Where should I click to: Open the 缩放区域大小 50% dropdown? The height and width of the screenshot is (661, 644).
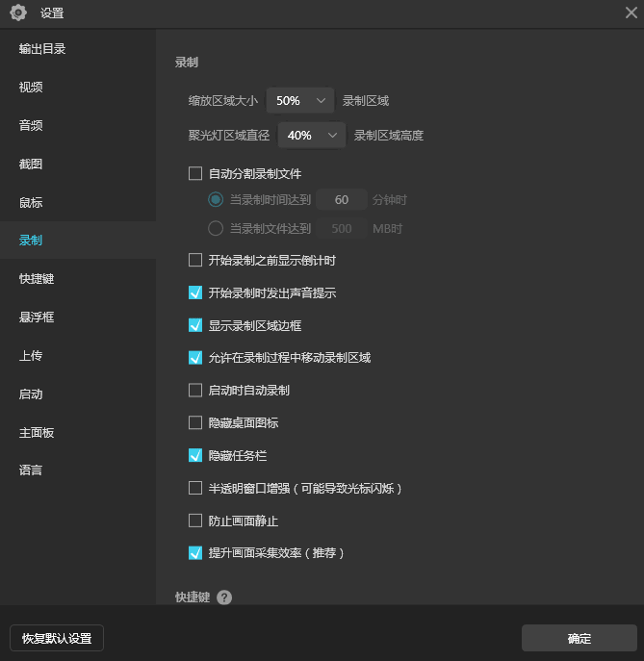click(x=300, y=100)
